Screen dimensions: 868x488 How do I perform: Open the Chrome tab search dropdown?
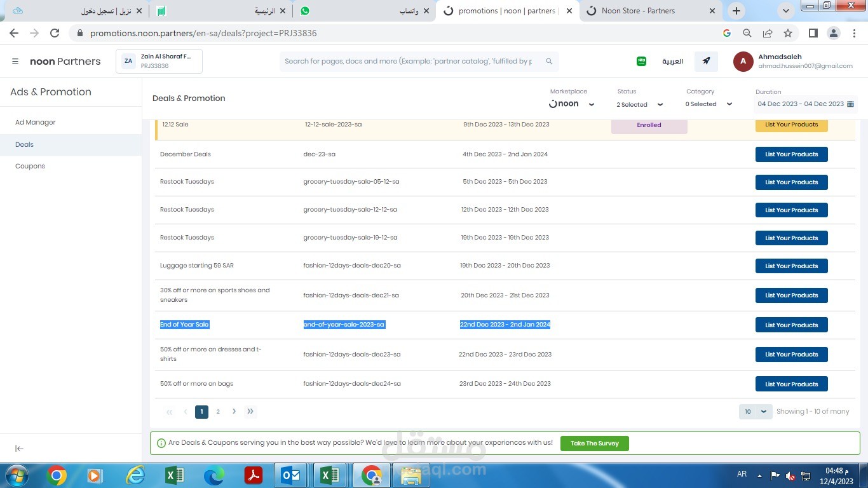click(787, 11)
